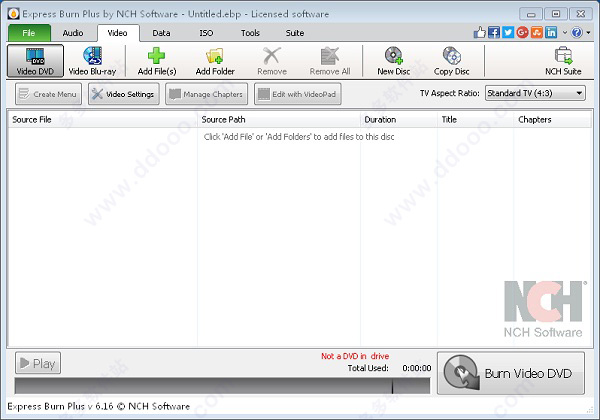Click the Remove toolbar icon
This screenshot has width=600, height=420.
coord(272,56)
